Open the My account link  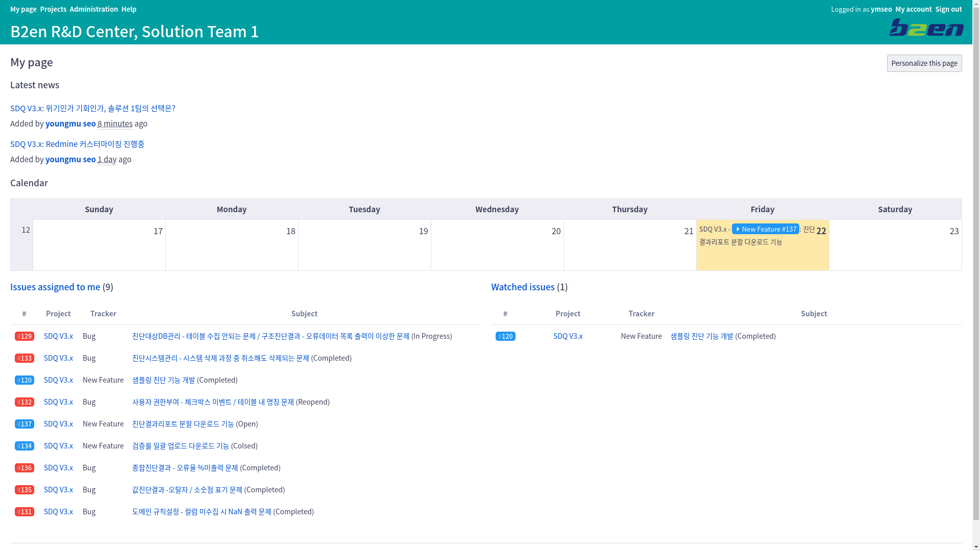pyautogui.click(x=913, y=9)
